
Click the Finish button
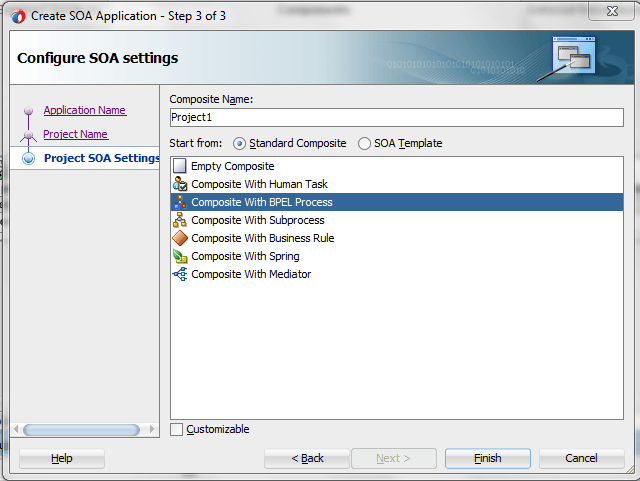point(488,458)
